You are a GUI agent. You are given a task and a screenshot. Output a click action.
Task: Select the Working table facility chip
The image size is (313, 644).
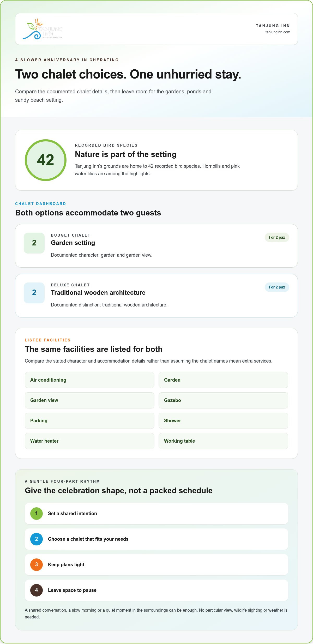point(223,441)
